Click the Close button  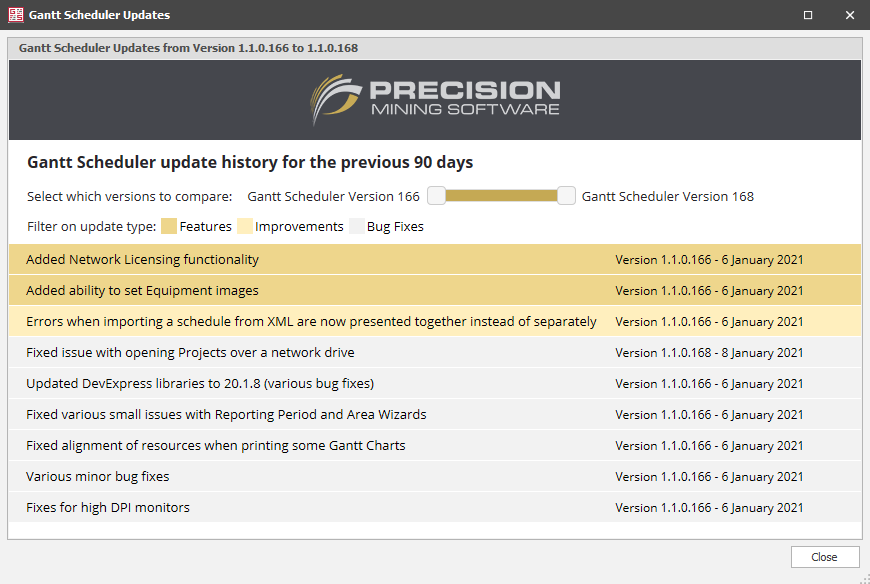pos(825,557)
